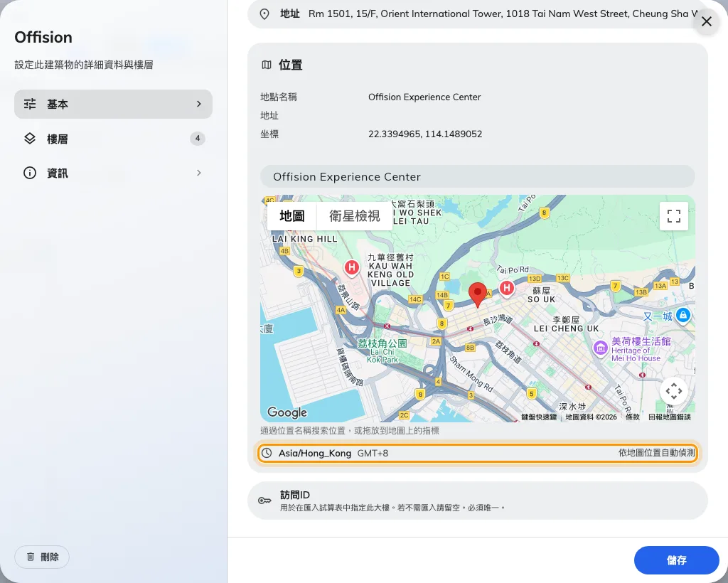Open the map 條款 terms link
This screenshot has width=728, height=583.
(632, 417)
